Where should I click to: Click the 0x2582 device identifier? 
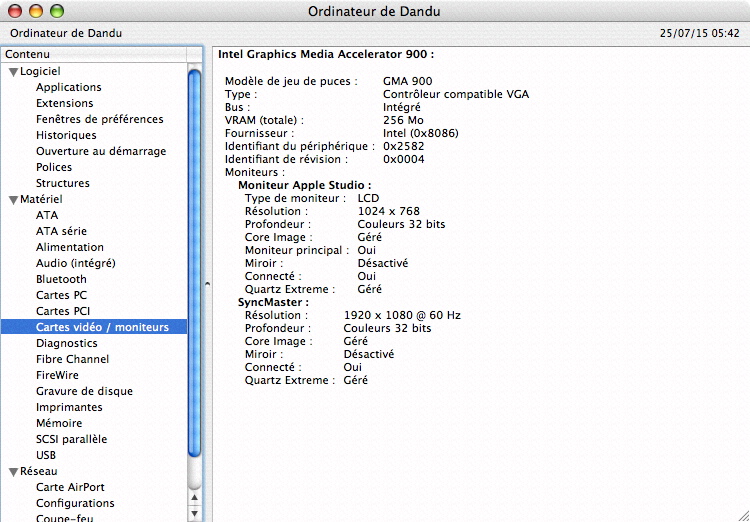404,146
